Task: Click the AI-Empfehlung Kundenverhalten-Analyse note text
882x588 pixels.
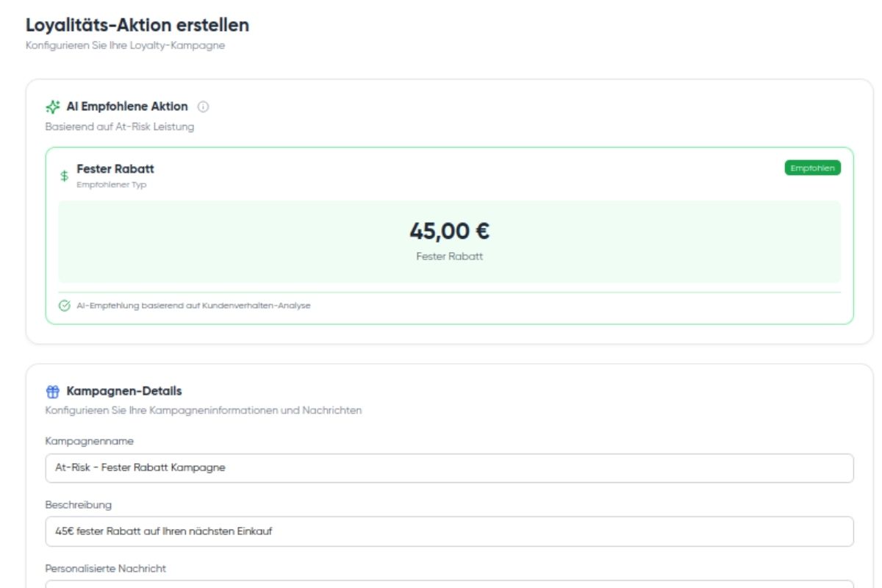Action: click(x=193, y=306)
